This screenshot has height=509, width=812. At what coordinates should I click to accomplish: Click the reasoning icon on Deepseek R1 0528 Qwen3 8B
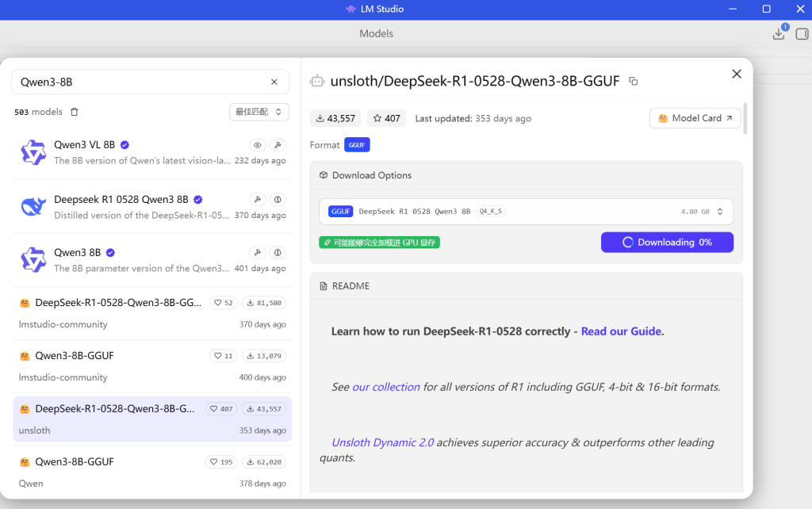click(x=278, y=199)
